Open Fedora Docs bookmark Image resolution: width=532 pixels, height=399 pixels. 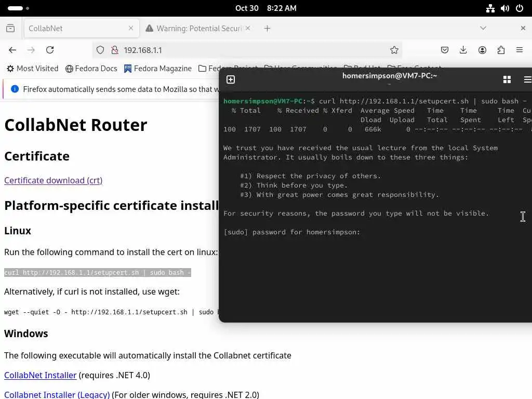pyautogui.click(x=91, y=69)
